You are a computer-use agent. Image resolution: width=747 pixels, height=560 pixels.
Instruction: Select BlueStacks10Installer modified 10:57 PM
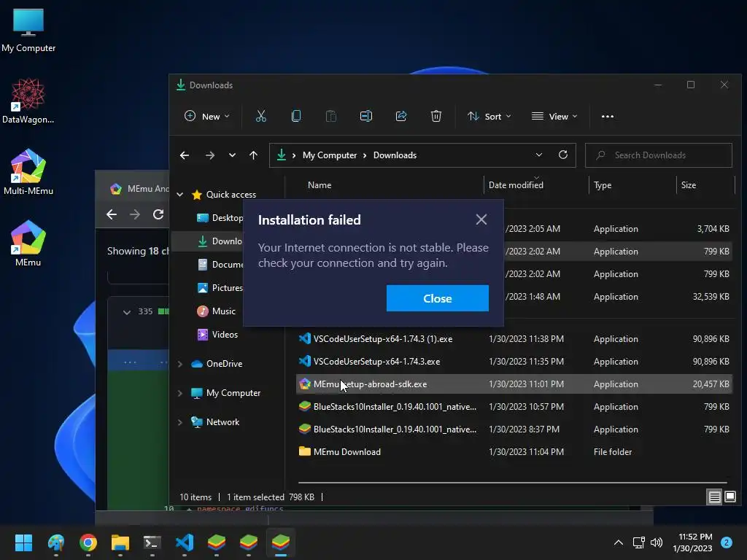coord(514,407)
